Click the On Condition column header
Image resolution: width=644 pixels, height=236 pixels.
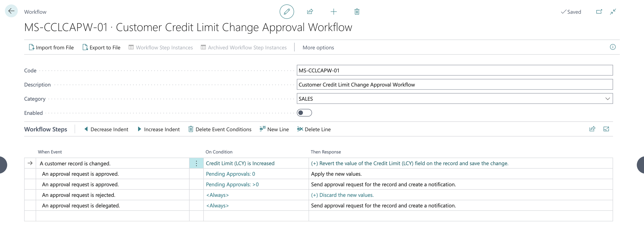(x=219, y=152)
